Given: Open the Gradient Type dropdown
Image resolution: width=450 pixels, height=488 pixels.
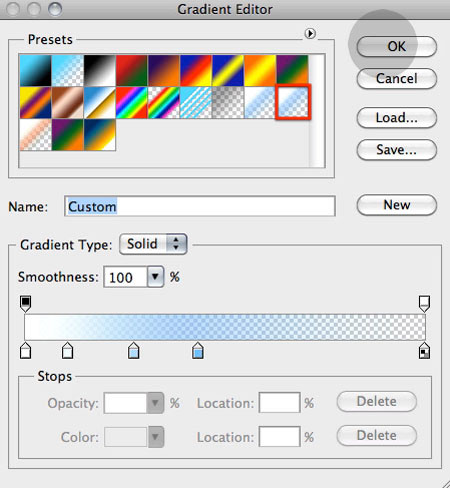Looking at the screenshot, I should point(153,244).
